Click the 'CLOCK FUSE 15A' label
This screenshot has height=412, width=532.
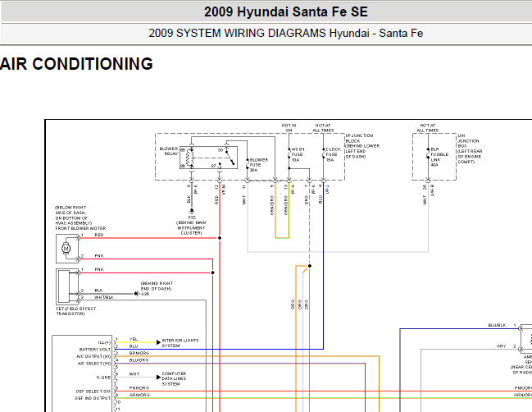(333, 154)
